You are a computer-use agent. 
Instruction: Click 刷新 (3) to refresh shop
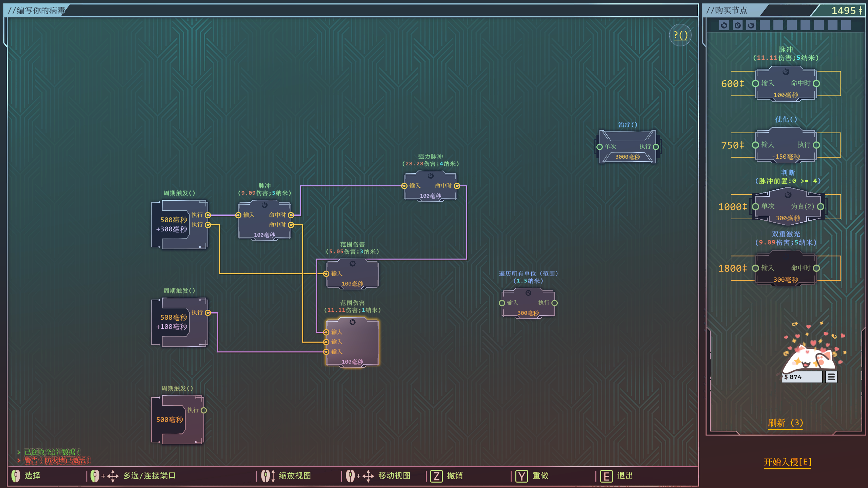(x=785, y=423)
